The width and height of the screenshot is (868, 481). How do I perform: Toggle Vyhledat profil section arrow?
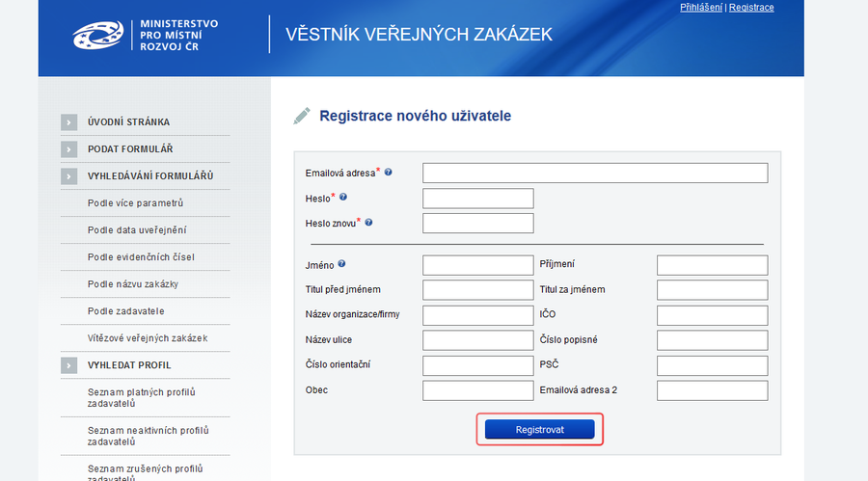68,365
